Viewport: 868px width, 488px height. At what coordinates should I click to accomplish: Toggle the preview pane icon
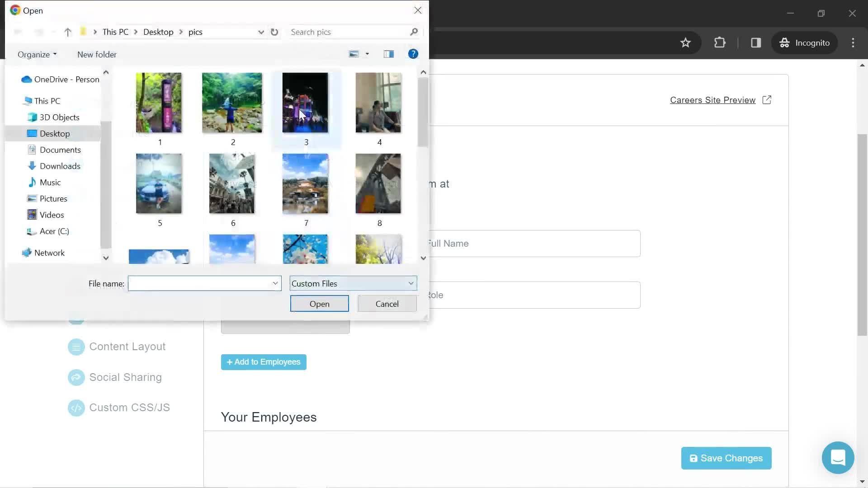pyautogui.click(x=388, y=54)
